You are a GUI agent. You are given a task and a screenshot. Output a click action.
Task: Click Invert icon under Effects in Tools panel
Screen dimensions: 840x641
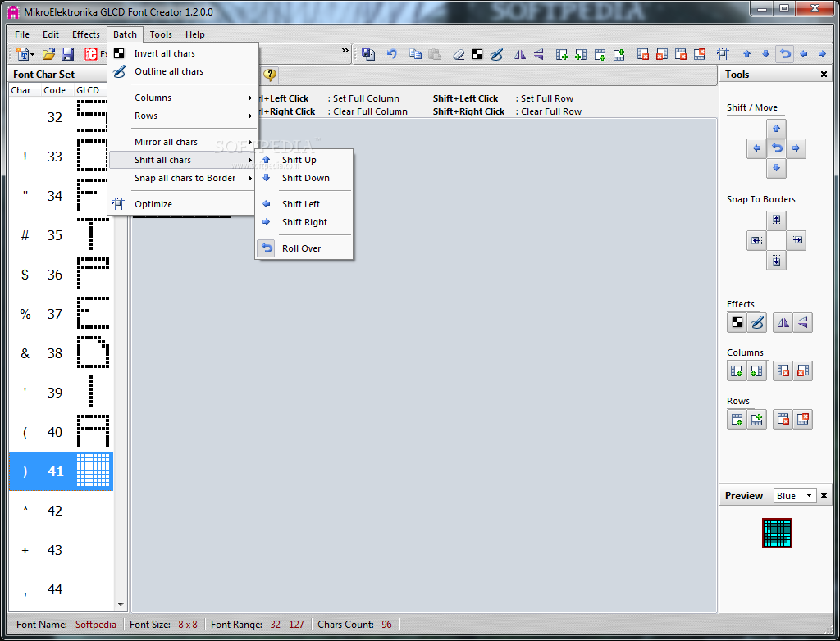click(737, 322)
